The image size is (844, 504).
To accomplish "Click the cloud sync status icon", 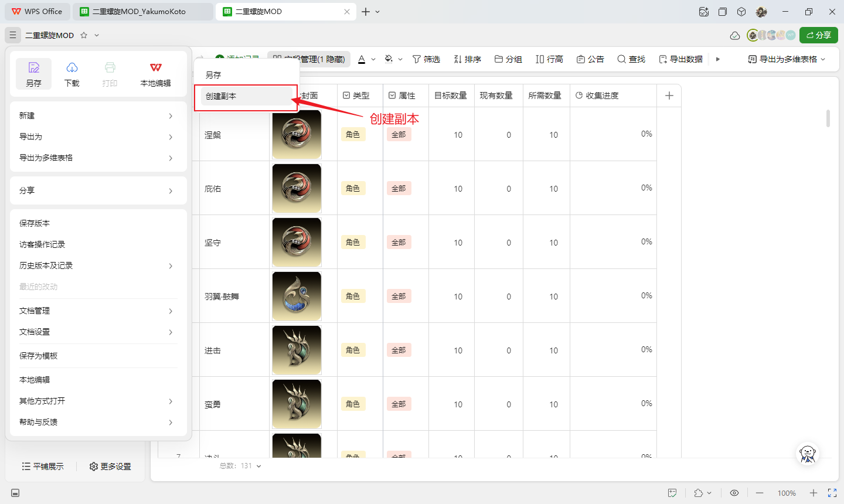I will [735, 36].
